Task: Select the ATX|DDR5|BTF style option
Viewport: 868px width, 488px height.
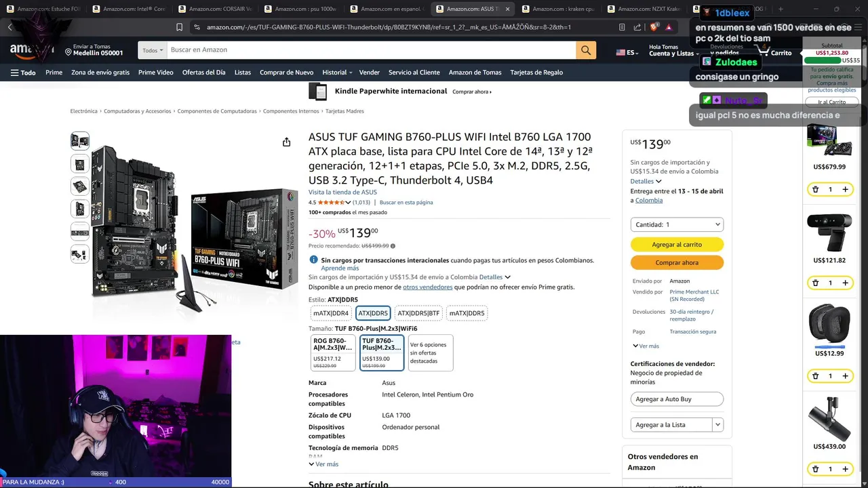Action: pos(418,313)
